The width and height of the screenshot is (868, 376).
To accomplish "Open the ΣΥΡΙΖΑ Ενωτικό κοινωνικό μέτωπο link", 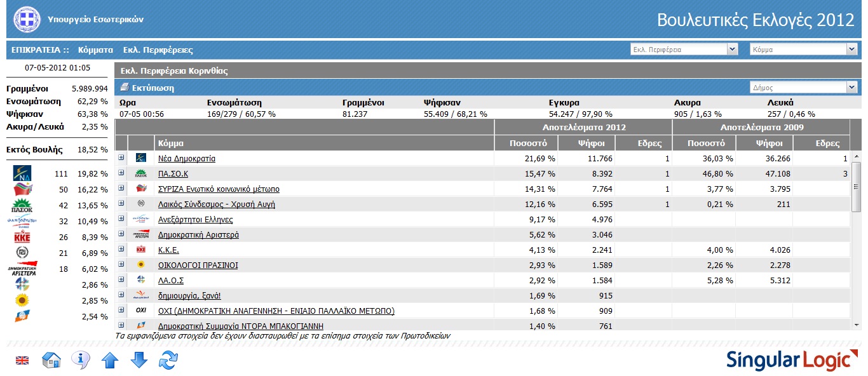I will coord(219,189).
